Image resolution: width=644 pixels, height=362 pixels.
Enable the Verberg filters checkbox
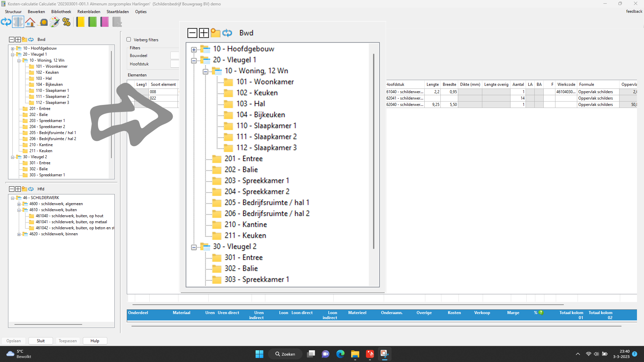[129, 40]
